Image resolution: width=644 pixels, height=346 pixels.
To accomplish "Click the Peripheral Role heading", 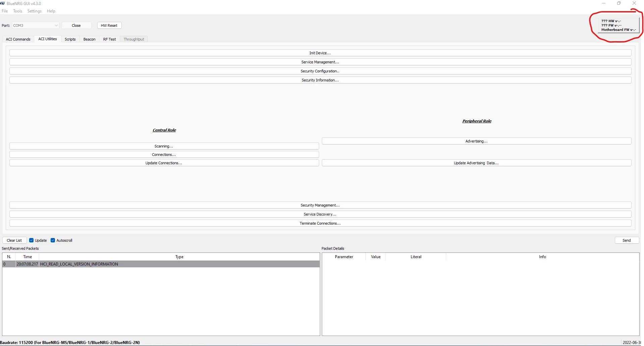I will click(477, 121).
